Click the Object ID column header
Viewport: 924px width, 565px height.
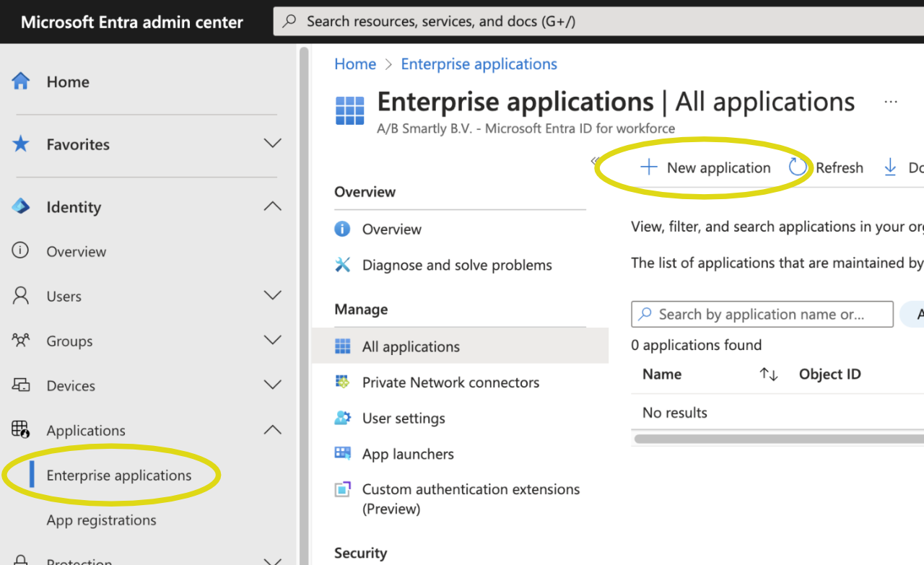(830, 375)
